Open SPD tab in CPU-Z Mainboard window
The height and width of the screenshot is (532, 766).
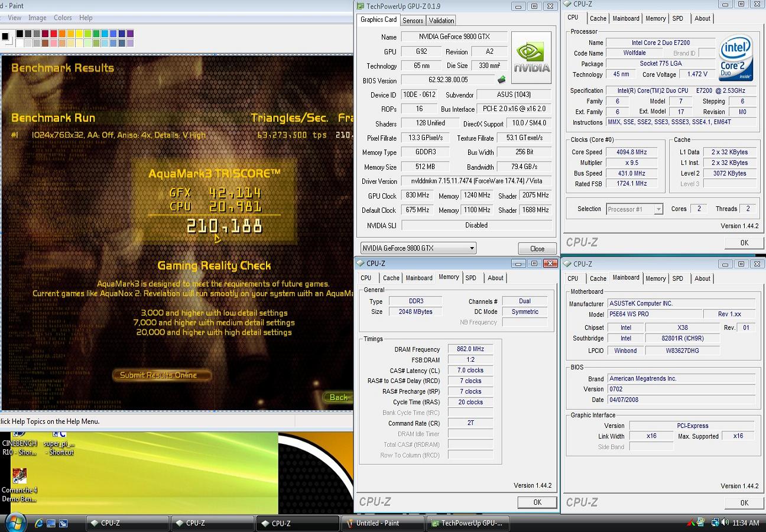click(x=678, y=278)
